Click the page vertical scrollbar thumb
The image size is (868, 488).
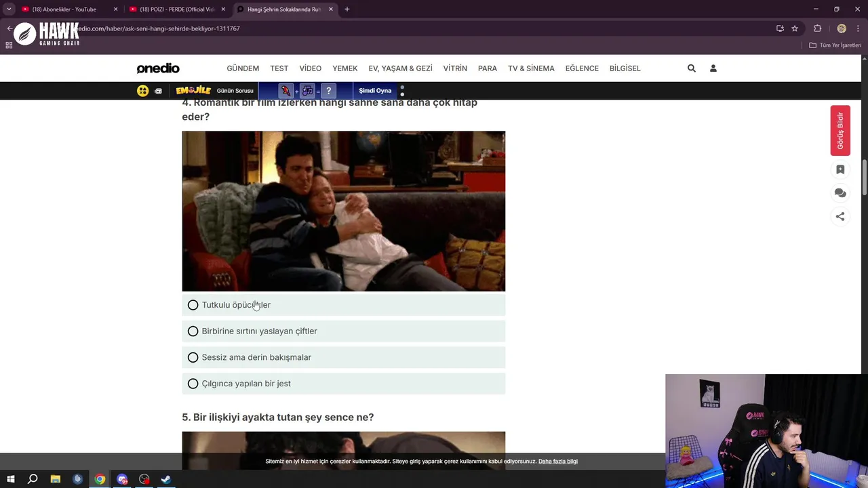[x=865, y=178]
